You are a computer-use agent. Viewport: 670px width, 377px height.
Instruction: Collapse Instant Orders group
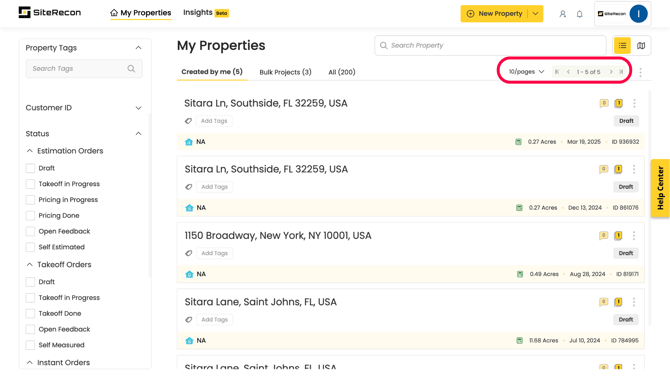pyautogui.click(x=29, y=362)
